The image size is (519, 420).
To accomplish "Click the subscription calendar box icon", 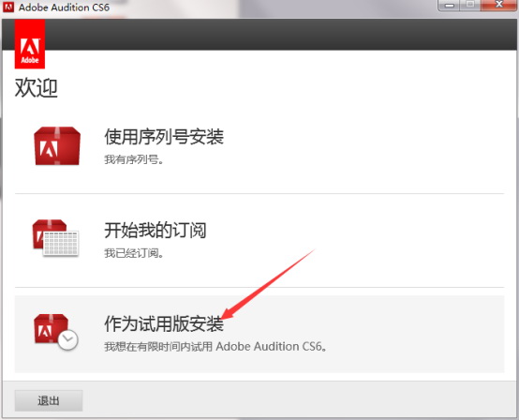I will [55, 237].
